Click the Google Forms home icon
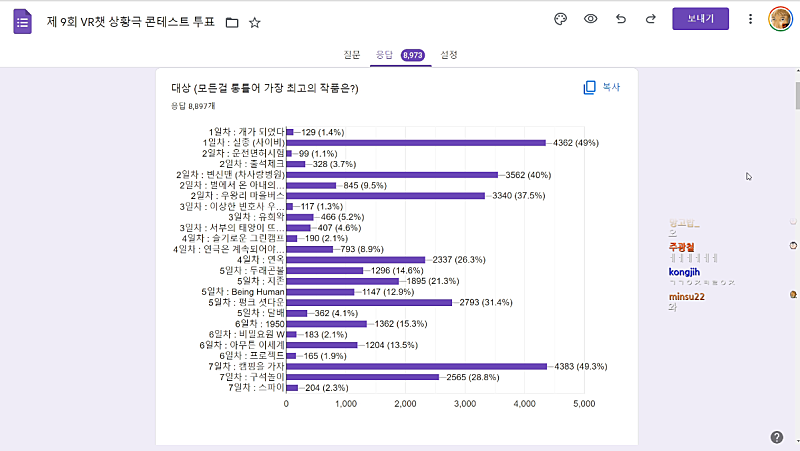This screenshot has width=800, height=451. pyautogui.click(x=22, y=22)
